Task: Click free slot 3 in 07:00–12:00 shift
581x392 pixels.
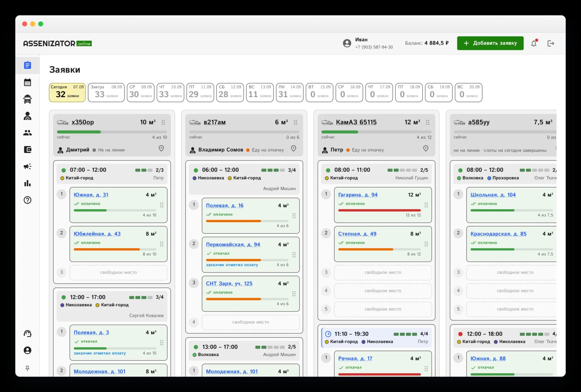Action: click(x=118, y=272)
